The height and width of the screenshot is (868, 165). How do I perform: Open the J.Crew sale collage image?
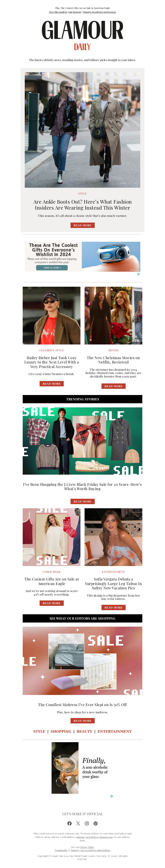click(82, 441)
